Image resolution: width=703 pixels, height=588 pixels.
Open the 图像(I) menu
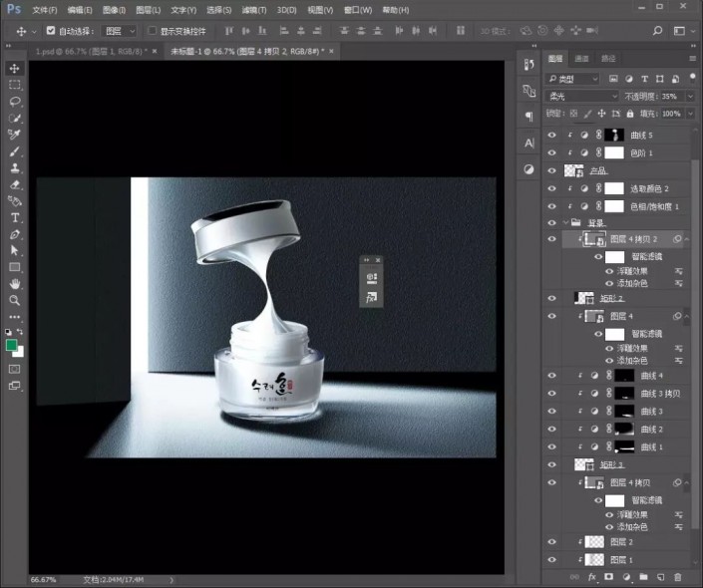[x=114, y=10]
